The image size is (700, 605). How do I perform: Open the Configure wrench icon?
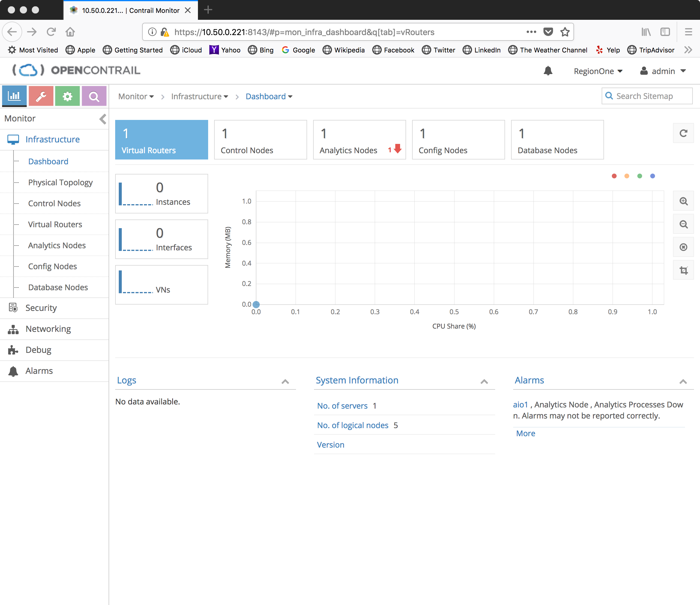41,96
